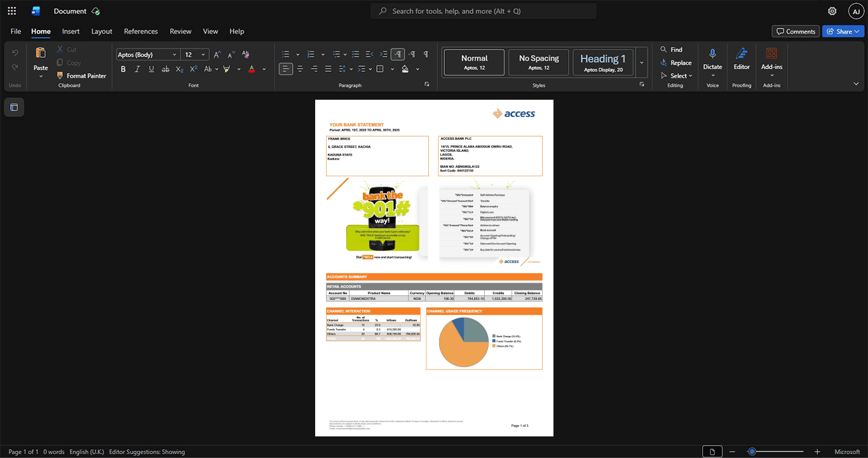Collapse the ribbon with chevron
This screenshot has height=458, width=868.
click(x=856, y=84)
